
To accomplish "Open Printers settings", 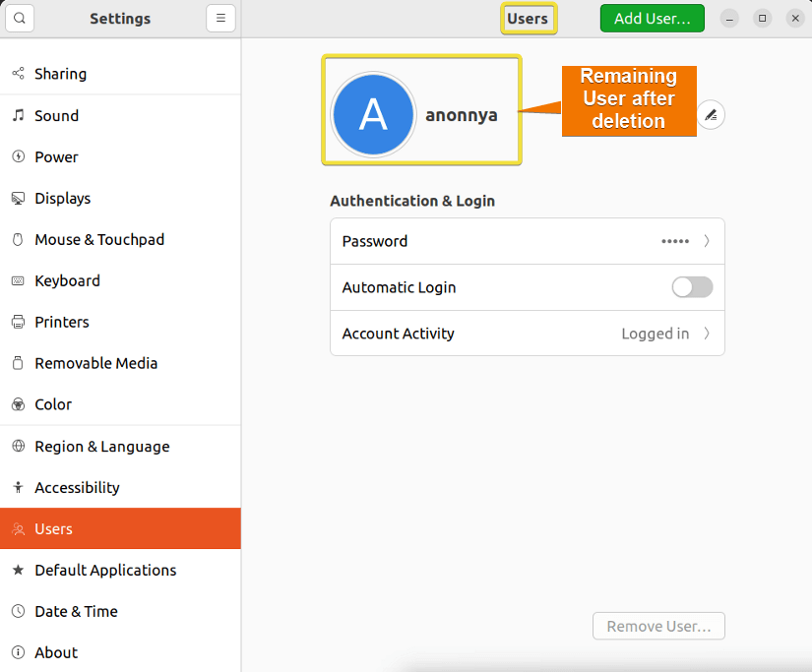I will [x=120, y=322].
